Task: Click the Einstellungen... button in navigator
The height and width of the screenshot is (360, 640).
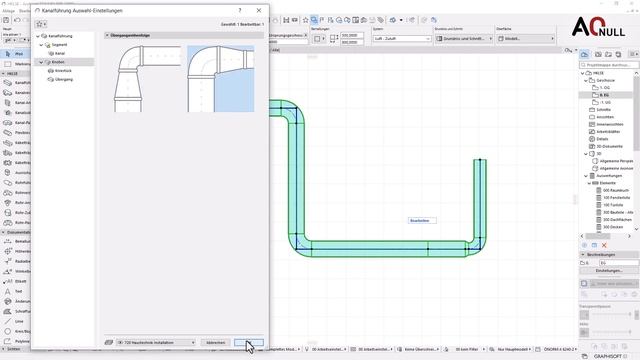Action: 609,271
